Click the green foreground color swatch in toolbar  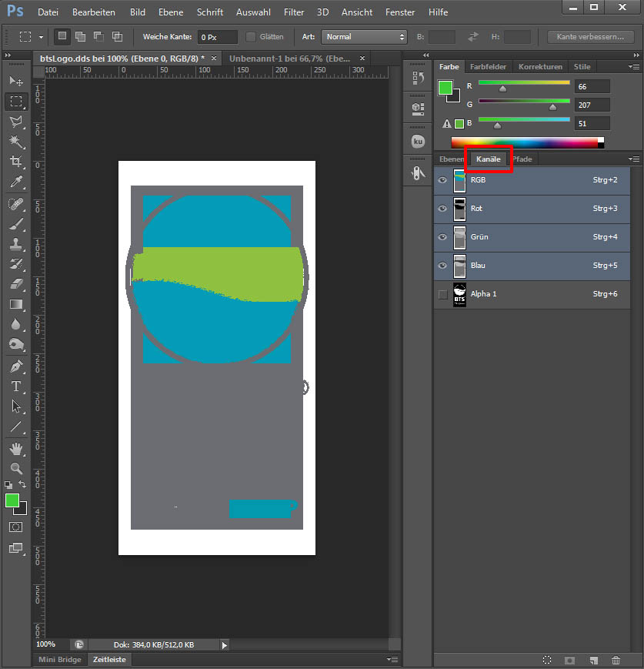pos(12,500)
